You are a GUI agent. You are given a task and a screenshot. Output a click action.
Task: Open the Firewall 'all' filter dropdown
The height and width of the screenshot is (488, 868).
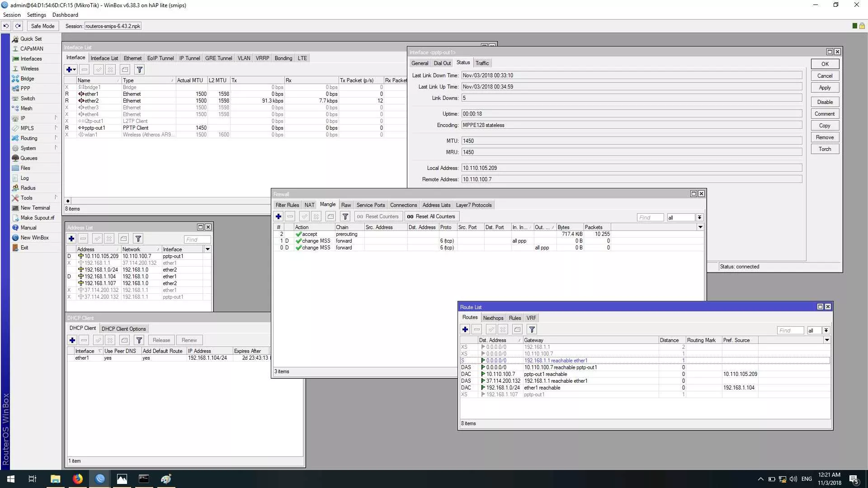click(699, 217)
